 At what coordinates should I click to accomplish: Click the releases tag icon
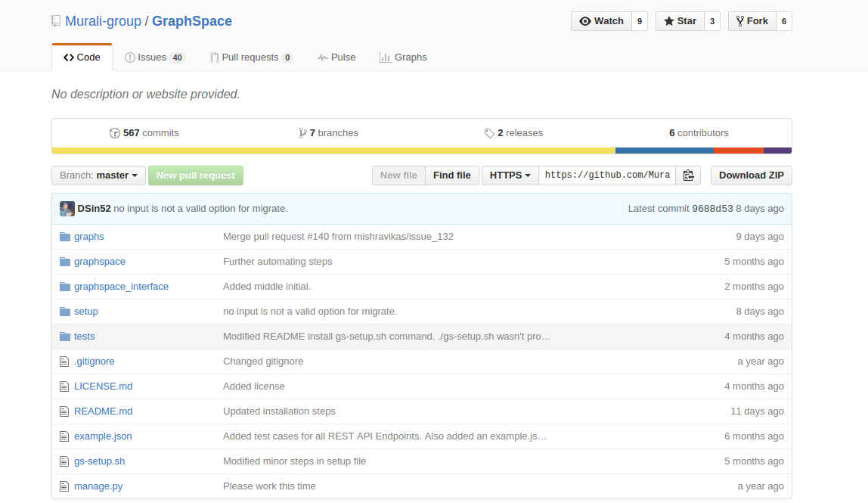pos(488,133)
